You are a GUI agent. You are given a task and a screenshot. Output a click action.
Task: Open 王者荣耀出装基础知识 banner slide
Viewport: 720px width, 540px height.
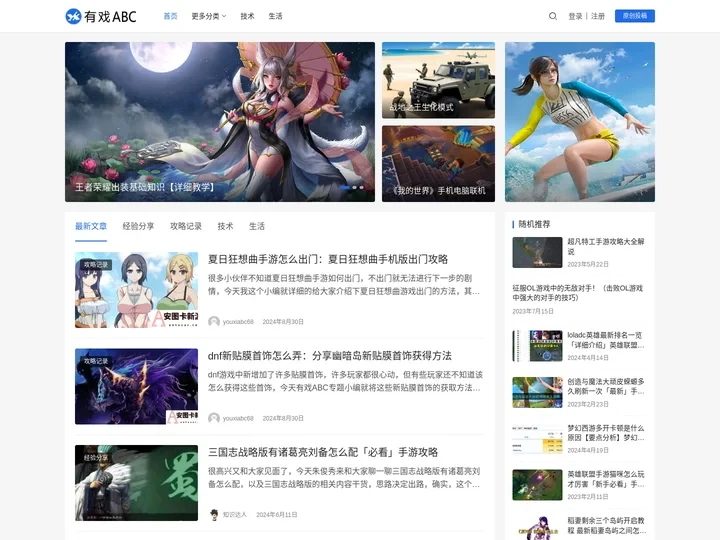219,122
